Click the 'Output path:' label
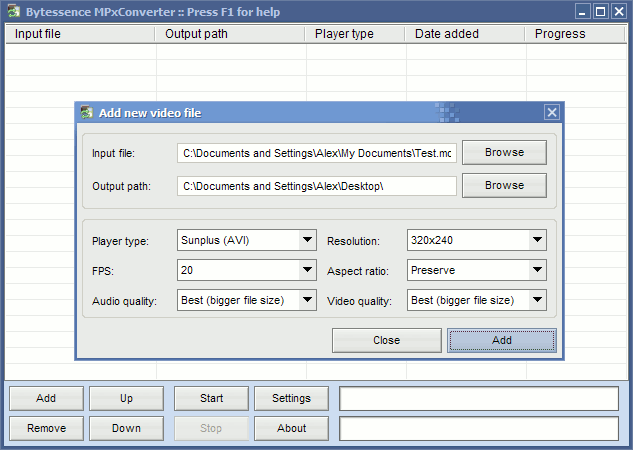Image resolution: width=633 pixels, height=450 pixels. point(122,186)
